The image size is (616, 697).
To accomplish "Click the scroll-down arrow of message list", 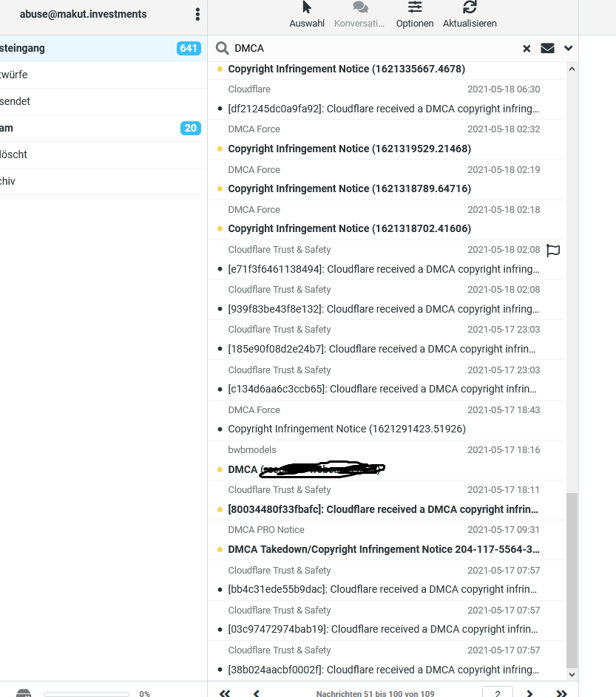I will pyautogui.click(x=572, y=674).
